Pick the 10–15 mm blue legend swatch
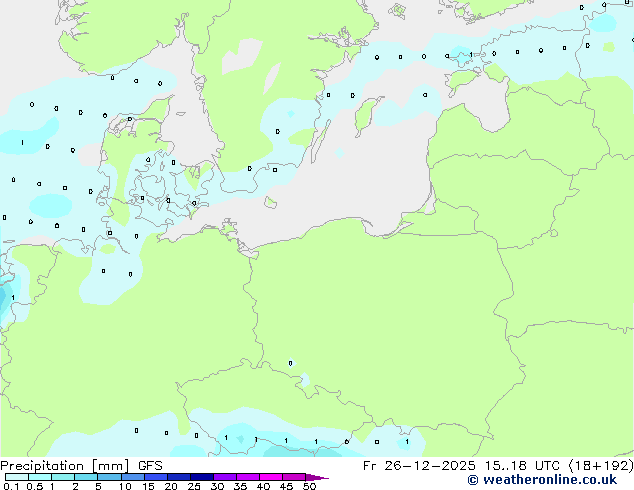634x490 pixels. (x=133, y=477)
